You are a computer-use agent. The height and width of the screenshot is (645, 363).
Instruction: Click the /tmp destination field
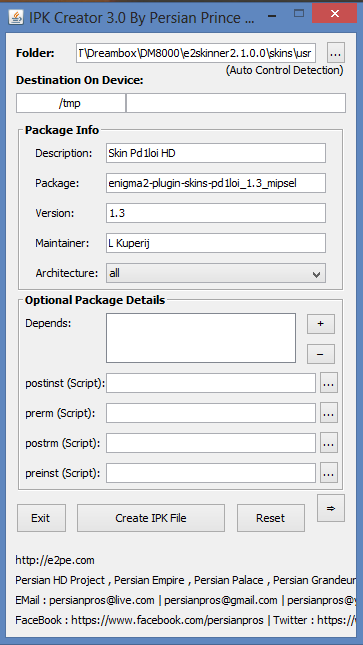[x=71, y=103]
